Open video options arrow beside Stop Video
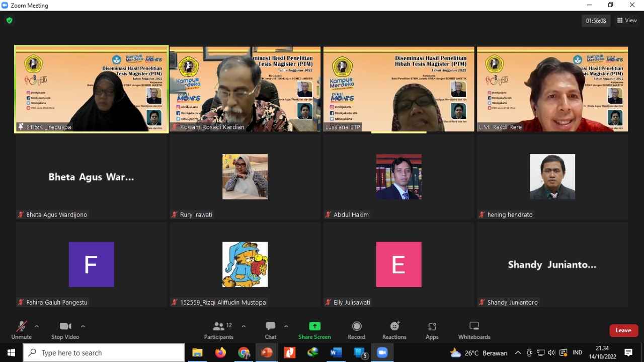Image resolution: width=644 pixels, height=362 pixels. (83, 326)
